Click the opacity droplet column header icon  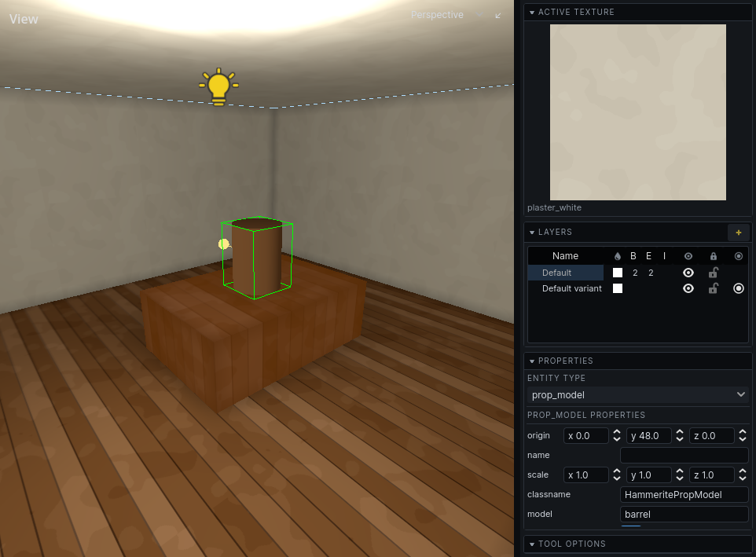(x=618, y=256)
